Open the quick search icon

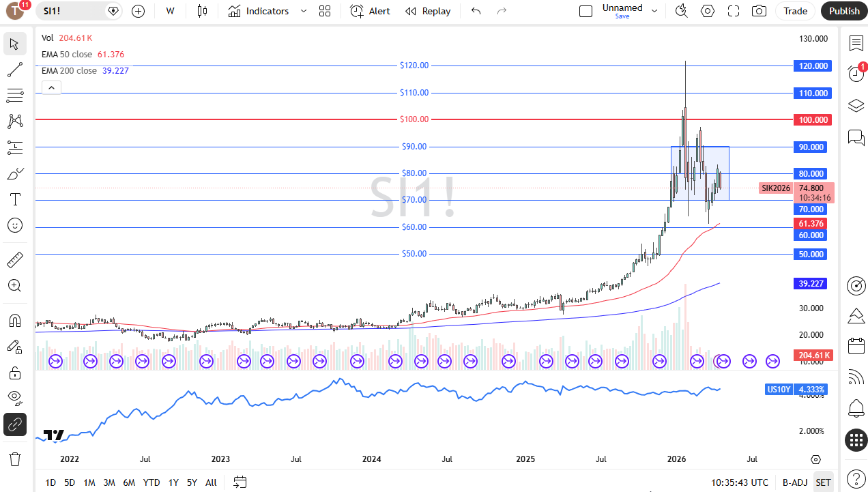coord(681,11)
